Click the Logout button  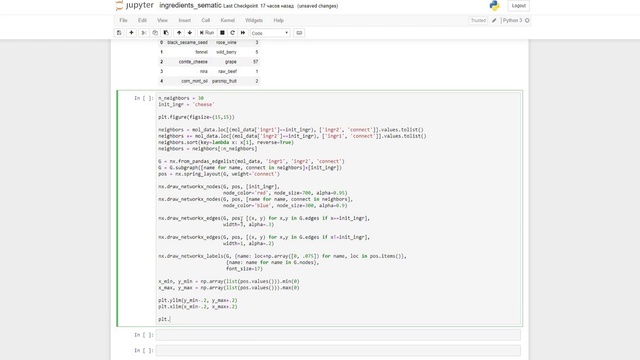518,6
